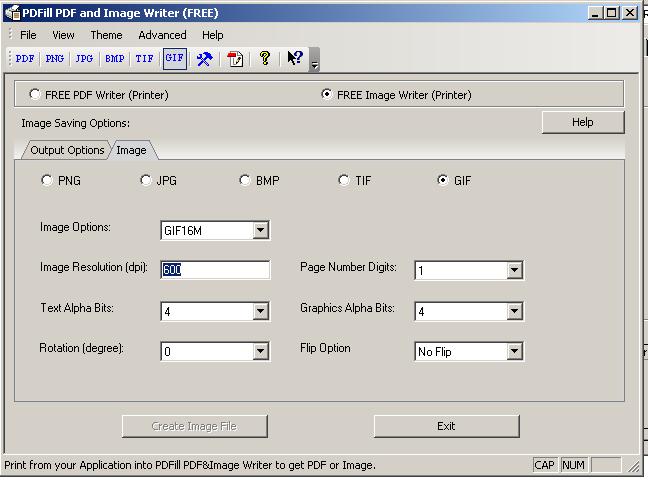Image resolution: width=648 pixels, height=481 pixels.
Task: Open the File menu
Action: coord(28,35)
